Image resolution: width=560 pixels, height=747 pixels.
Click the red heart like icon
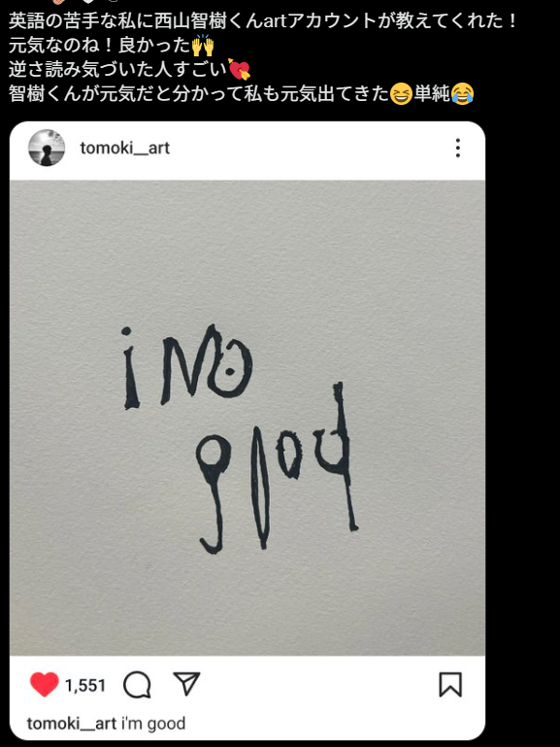[x=44, y=685]
